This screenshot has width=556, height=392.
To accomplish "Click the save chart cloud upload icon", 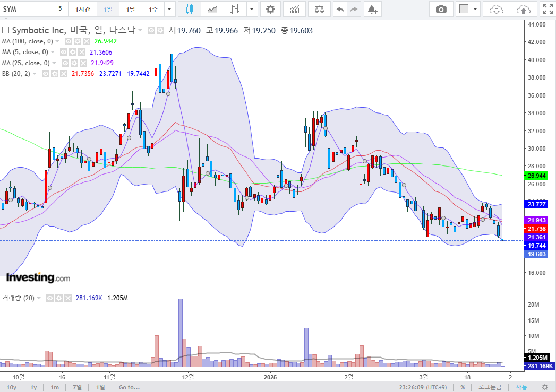I will 524,9.
